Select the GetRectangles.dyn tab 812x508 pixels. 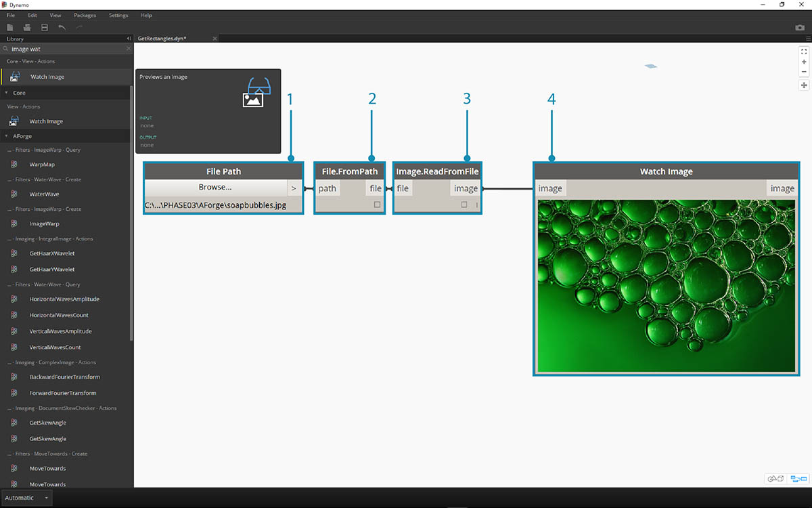tap(162, 39)
